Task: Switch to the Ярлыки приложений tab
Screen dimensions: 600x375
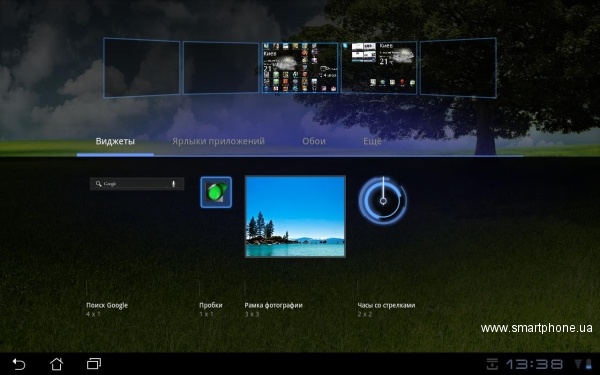Action: (x=218, y=141)
